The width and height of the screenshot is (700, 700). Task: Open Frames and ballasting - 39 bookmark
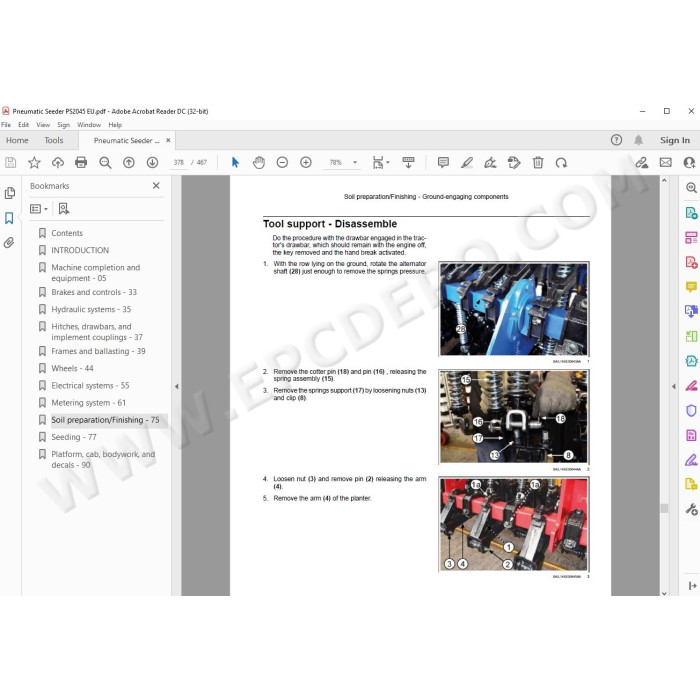coord(98,351)
